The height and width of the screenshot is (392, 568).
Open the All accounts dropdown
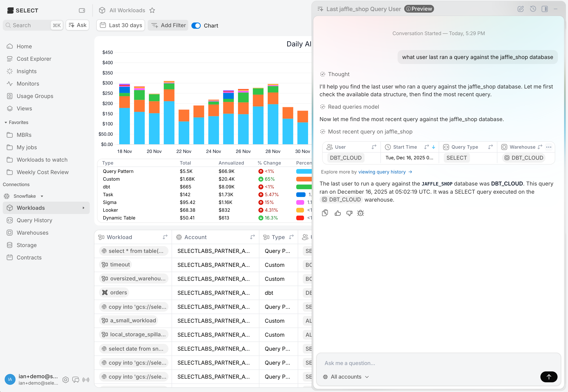click(346, 377)
